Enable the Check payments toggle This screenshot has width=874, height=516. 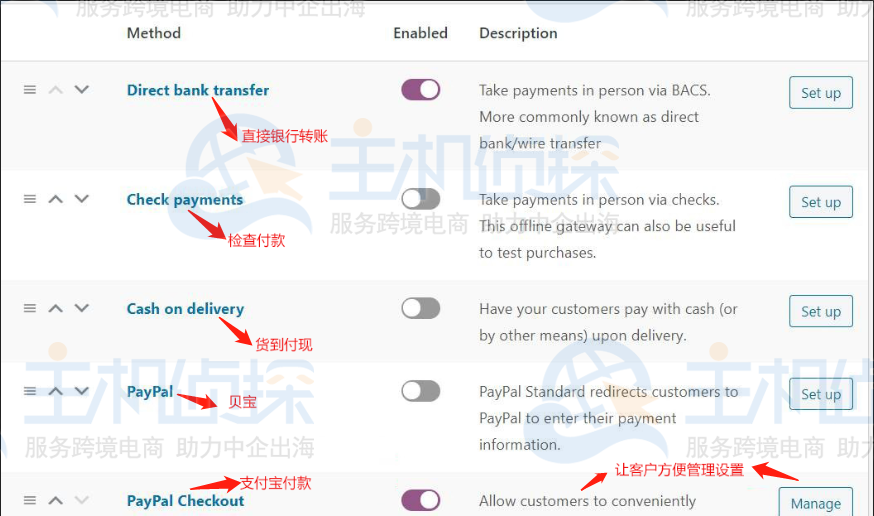421,199
